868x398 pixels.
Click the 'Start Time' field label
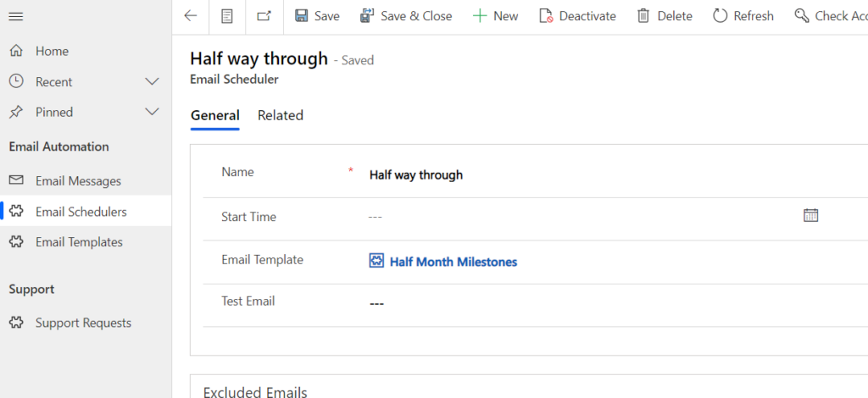[248, 217]
